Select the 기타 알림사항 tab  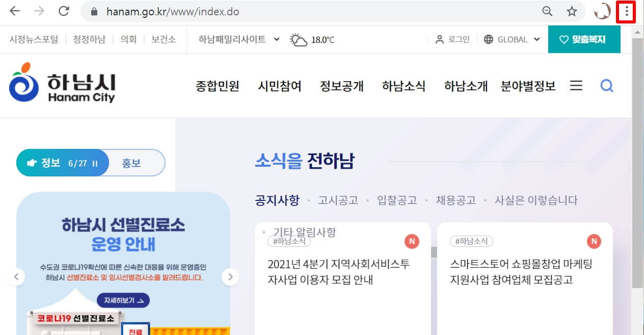point(305,233)
